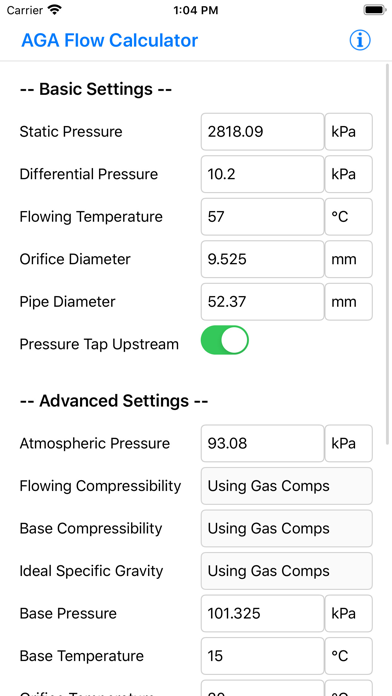Change Flowing Temperature unit °C
This screenshot has height=696, width=392.
coord(348,217)
